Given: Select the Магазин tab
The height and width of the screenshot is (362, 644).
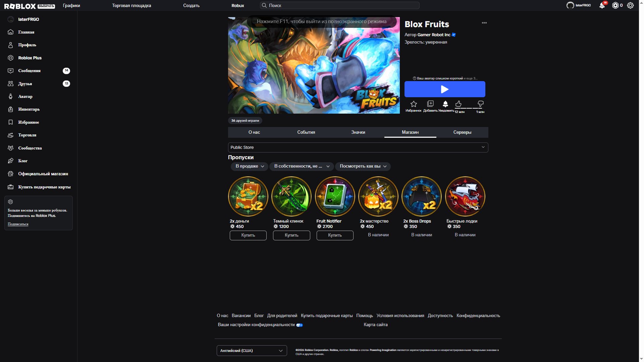Looking at the screenshot, I should (410, 132).
